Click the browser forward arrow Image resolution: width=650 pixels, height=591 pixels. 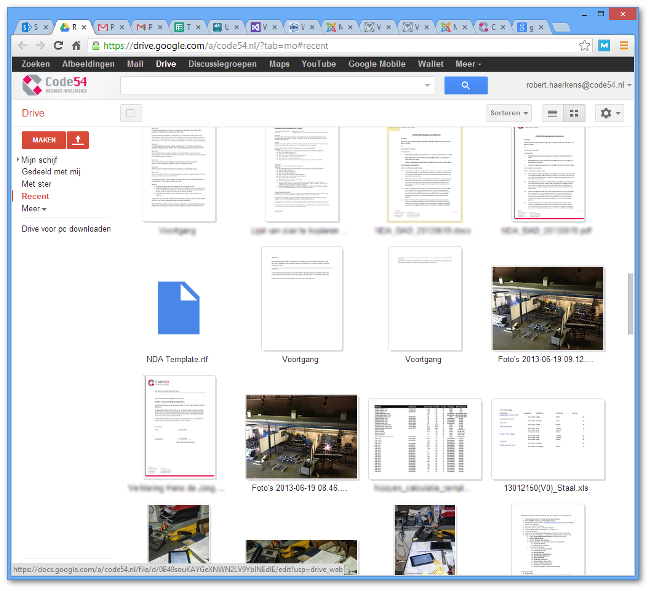point(40,46)
